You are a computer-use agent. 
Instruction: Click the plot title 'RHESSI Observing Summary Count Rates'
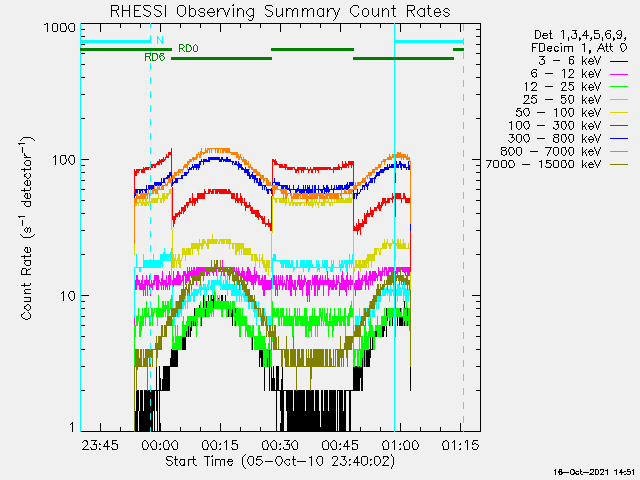(x=280, y=11)
